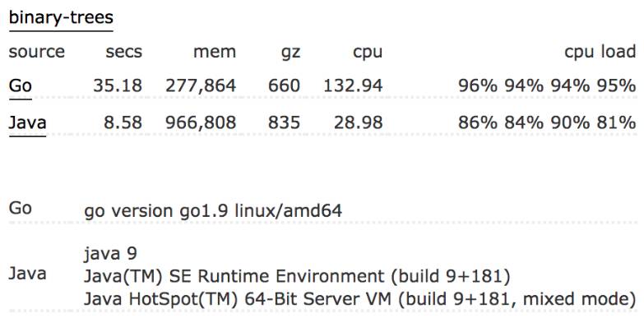Click Java SE Runtime Environment build text
The width and height of the screenshot is (644, 327).
coord(297,277)
